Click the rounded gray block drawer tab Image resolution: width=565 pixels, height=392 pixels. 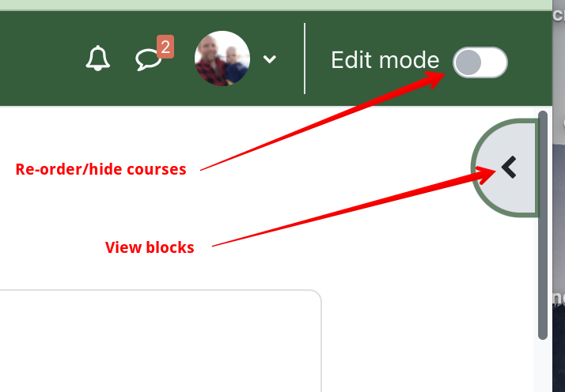(505, 168)
